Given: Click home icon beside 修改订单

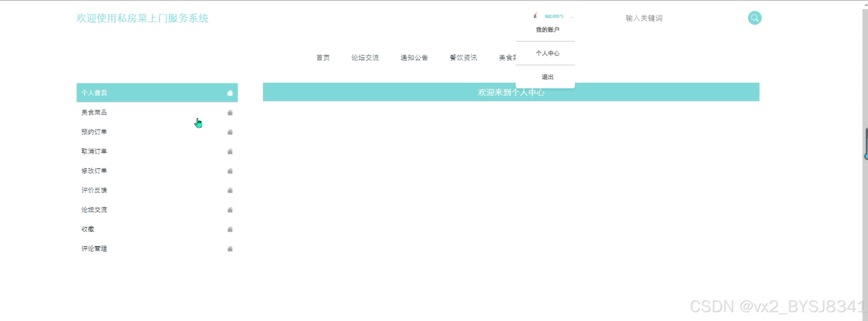Looking at the screenshot, I should pos(230,171).
